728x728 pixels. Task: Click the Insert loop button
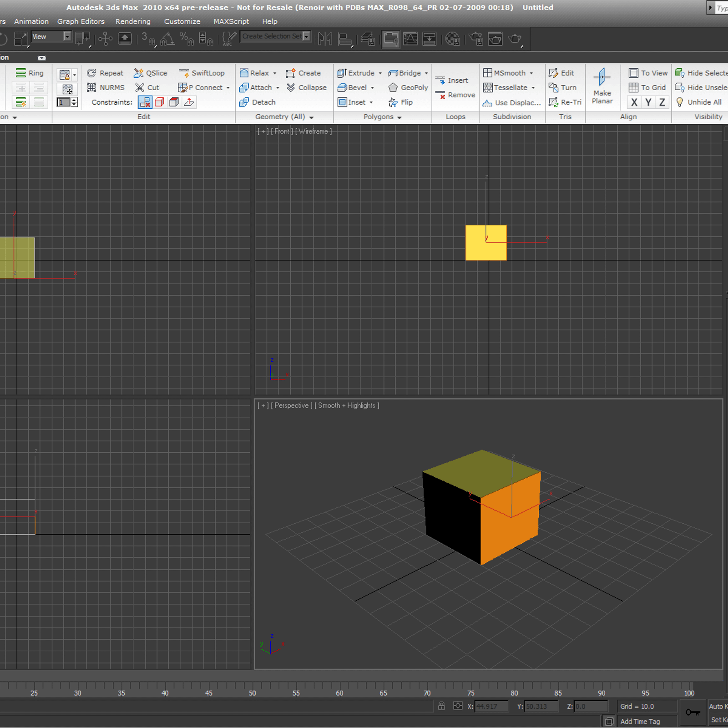(x=451, y=80)
